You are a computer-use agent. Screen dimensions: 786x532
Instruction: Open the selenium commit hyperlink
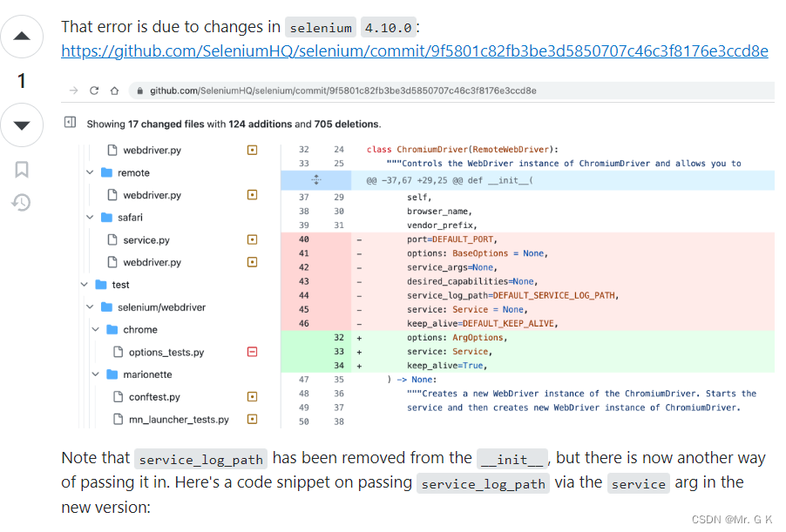[x=415, y=51]
